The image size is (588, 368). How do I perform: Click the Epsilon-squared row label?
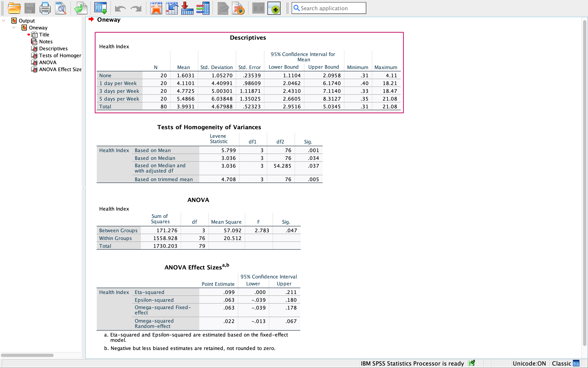(154, 300)
